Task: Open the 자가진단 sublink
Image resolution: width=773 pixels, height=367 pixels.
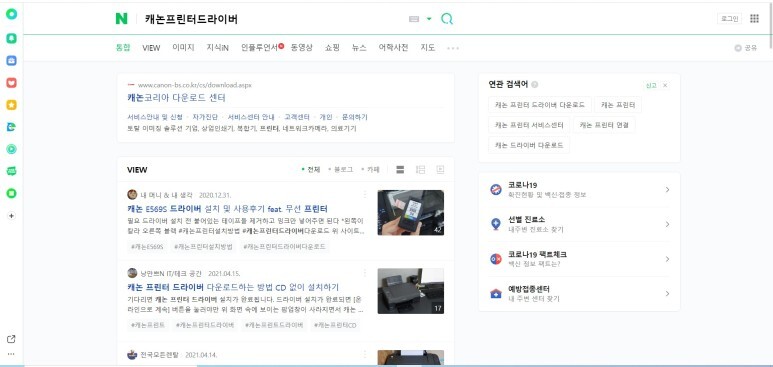Action: click(x=205, y=117)
